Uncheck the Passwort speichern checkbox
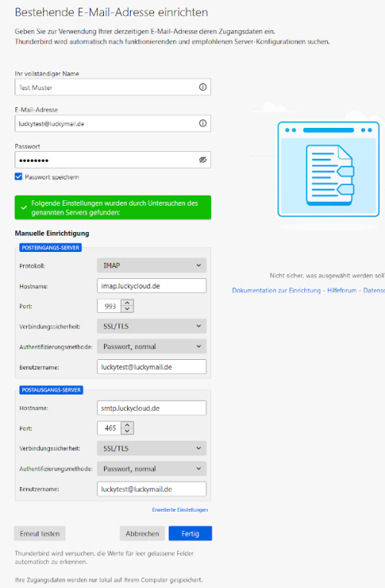Viewport: 385px width, 588px height. pos(18,176)
